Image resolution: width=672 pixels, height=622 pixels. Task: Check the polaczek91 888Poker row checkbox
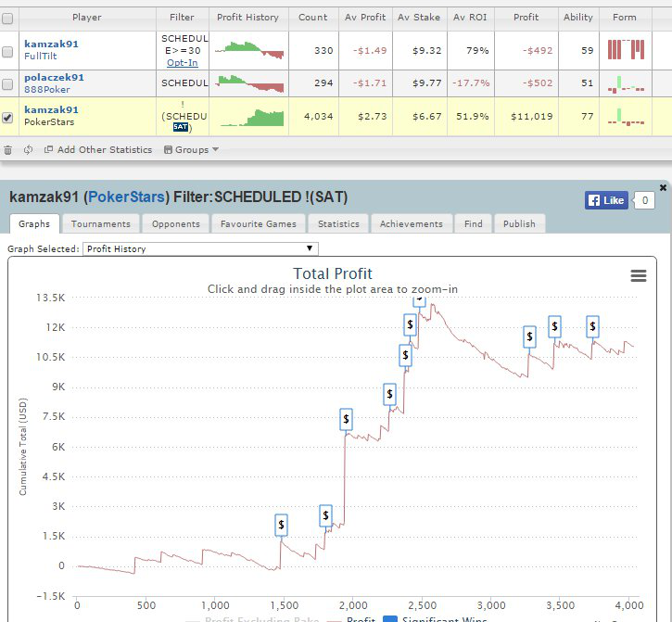7,84
